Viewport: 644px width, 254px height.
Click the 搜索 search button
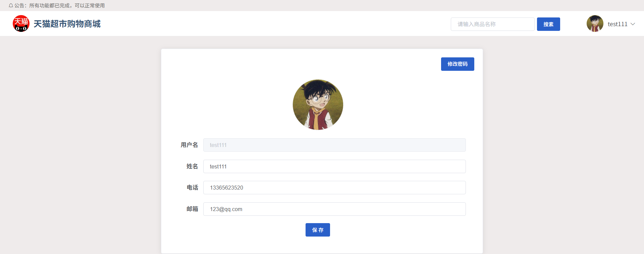548,24
